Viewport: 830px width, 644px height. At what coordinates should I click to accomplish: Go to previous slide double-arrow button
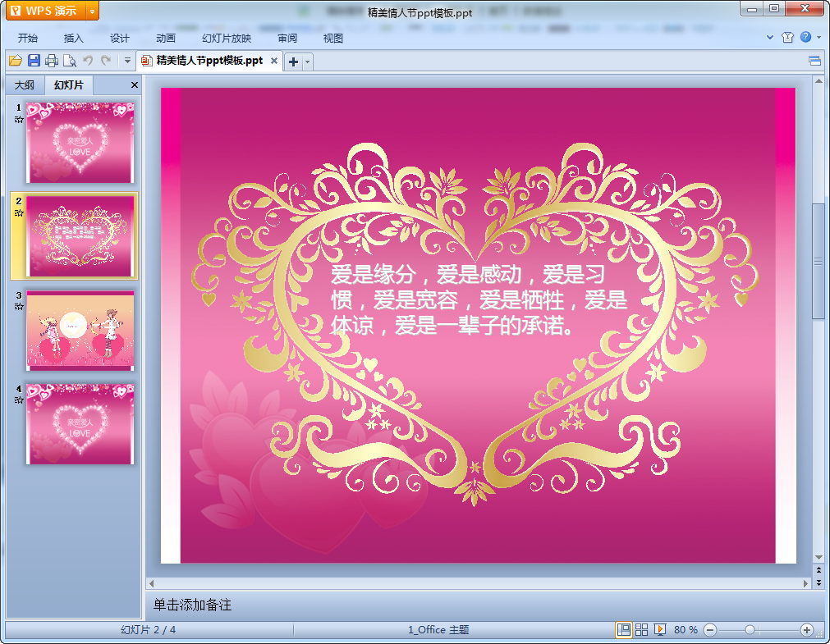pos(819,570)
